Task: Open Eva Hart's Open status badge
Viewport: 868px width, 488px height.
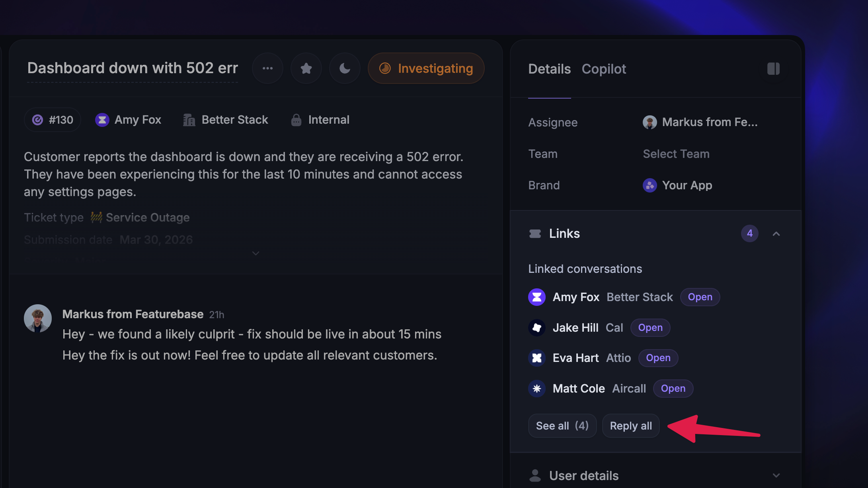Action: coord(658,358)
